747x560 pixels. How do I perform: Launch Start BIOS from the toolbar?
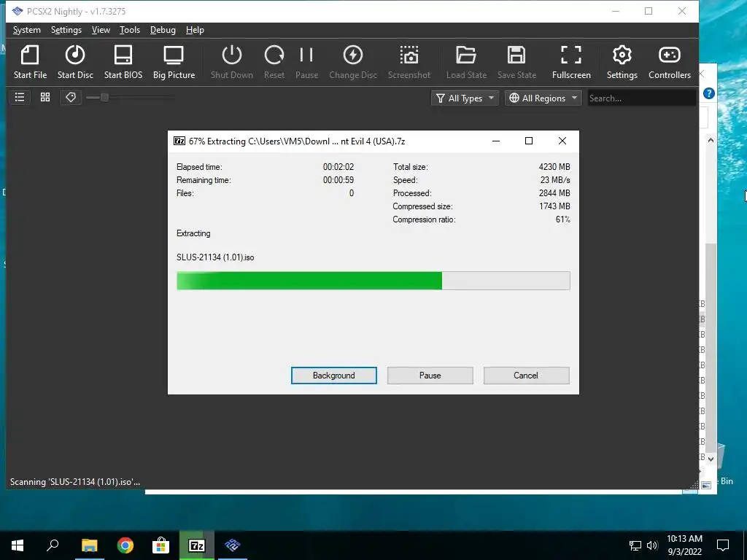coord(123,62)
